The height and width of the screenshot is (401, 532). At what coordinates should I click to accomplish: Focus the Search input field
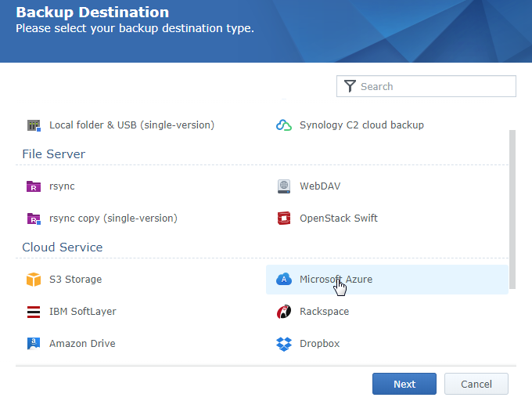pos(426,86)
